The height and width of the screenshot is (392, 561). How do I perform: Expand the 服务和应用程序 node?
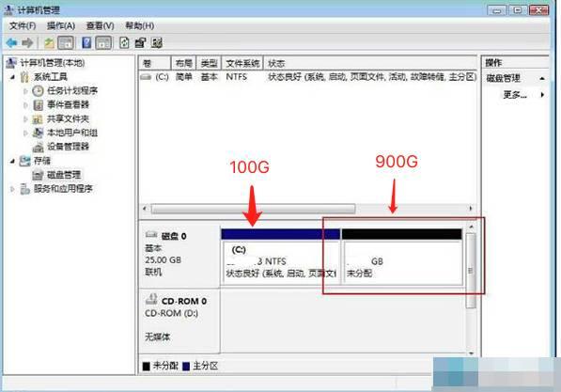click(x=12, y=189)
